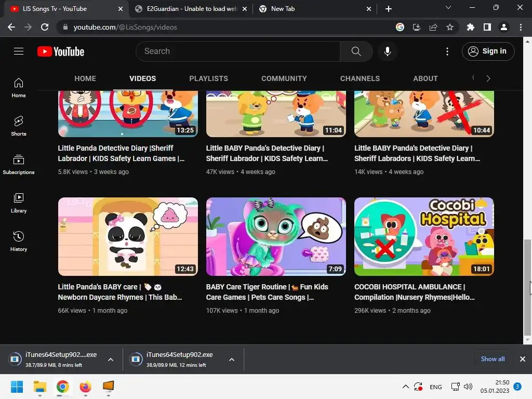This screenshot has width=532, height=399.
Task: Click the volume icon in system tray
Action: [x=468, y=387]
